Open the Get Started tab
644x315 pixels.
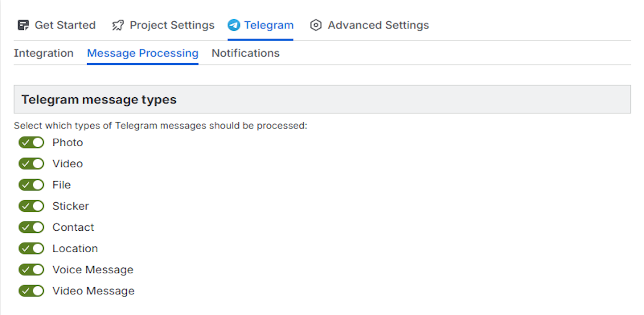tap(65, 25)
